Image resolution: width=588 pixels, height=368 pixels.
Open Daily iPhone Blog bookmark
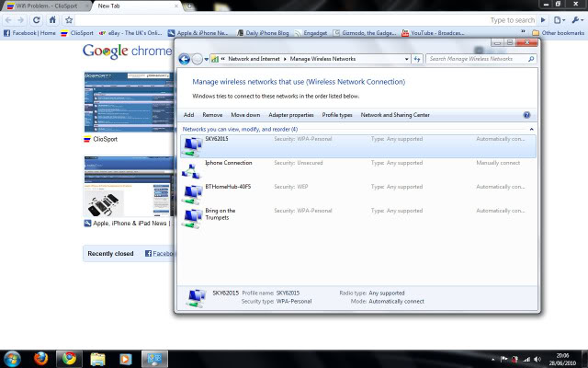[x=263, y=33]
